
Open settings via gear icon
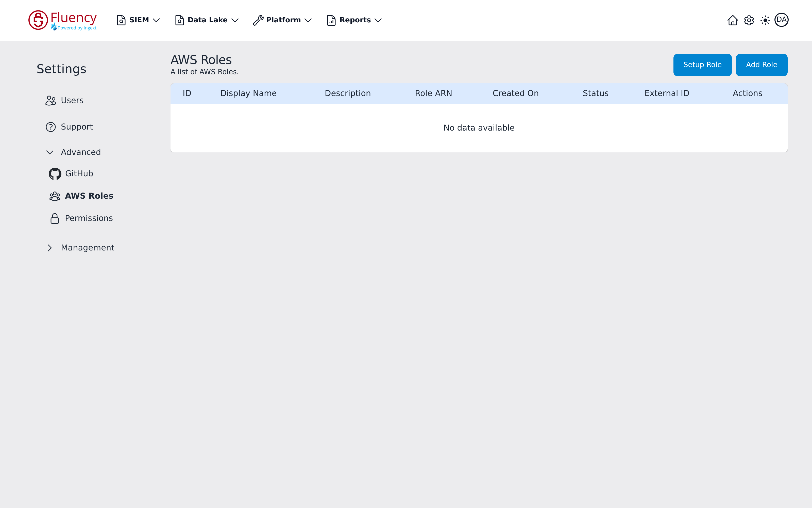(x=749, y=20)
